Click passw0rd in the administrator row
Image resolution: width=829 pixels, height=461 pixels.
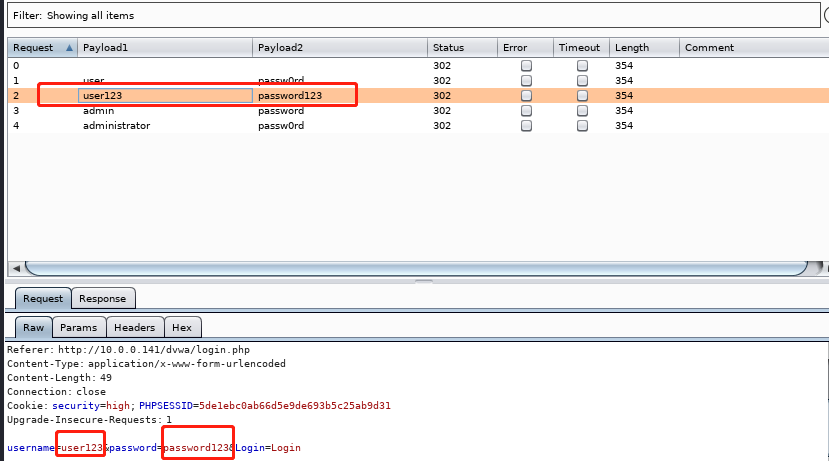click(281, 126)
